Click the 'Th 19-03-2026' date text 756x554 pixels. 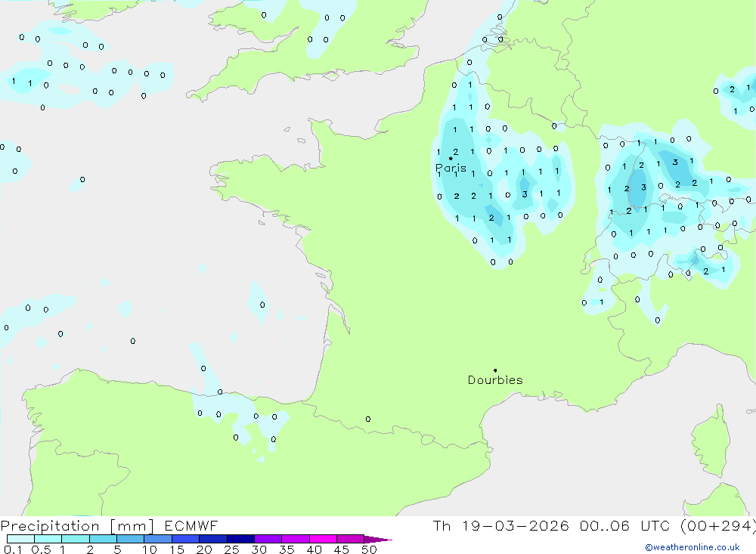tap(500, 525)
